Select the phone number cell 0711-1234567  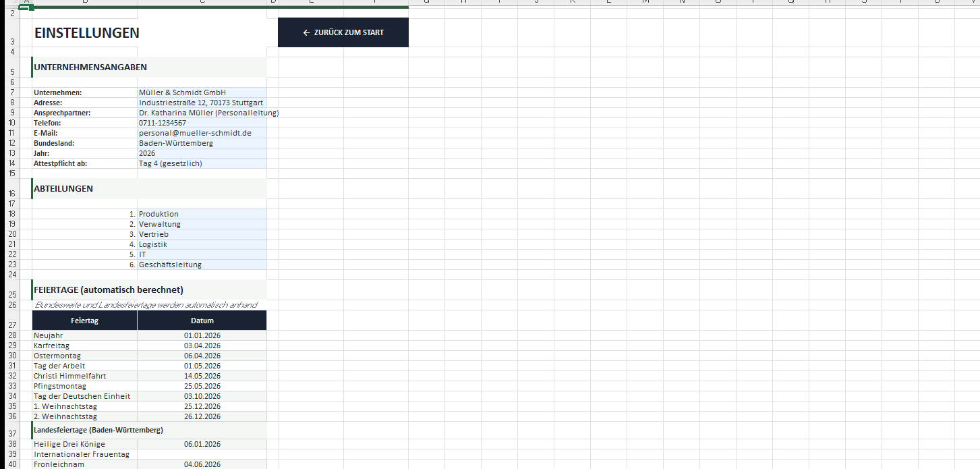coord(202,123)
